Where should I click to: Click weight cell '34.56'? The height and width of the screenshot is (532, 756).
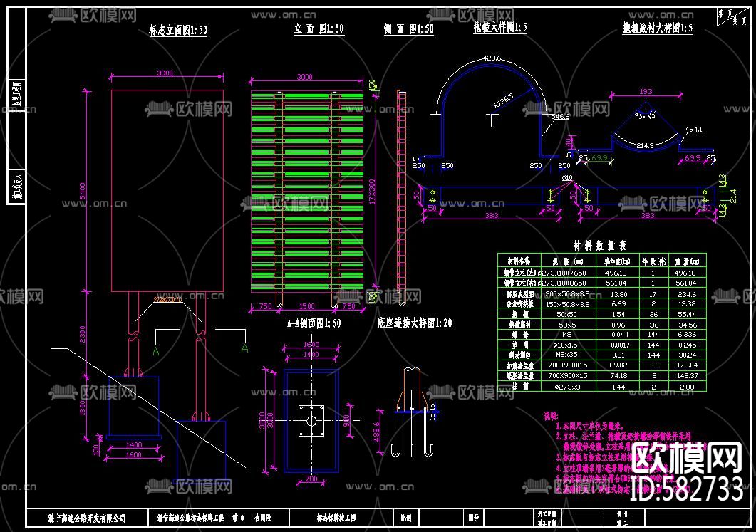687,325
